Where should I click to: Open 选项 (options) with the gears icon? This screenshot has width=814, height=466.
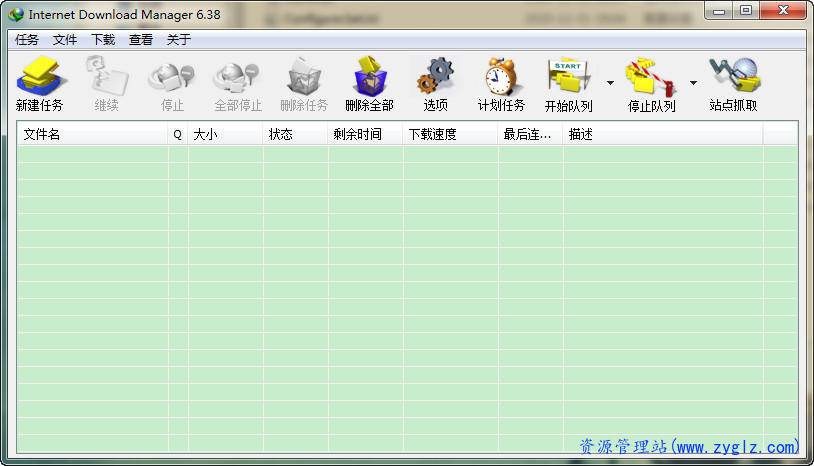point(435,84)
